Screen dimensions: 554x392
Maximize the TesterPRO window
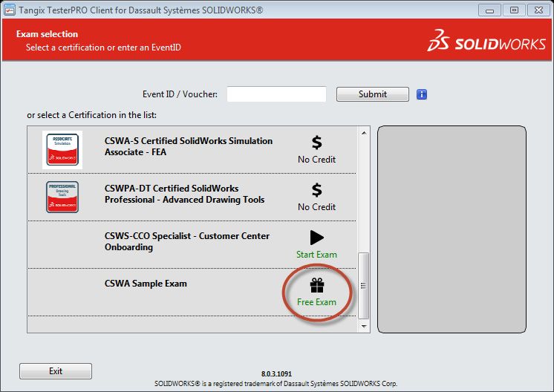coord(514,10)
